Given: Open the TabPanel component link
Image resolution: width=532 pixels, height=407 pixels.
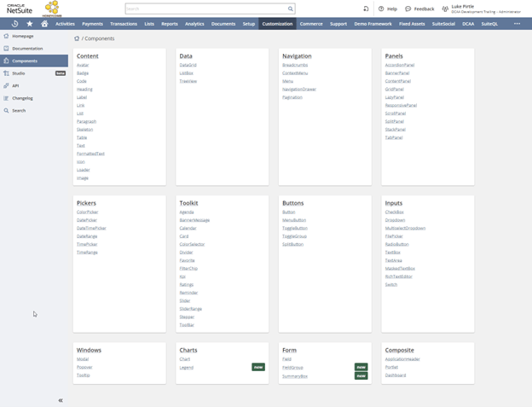Looking at the screenshot, I should pyautogui.click(x=394, y=137).
